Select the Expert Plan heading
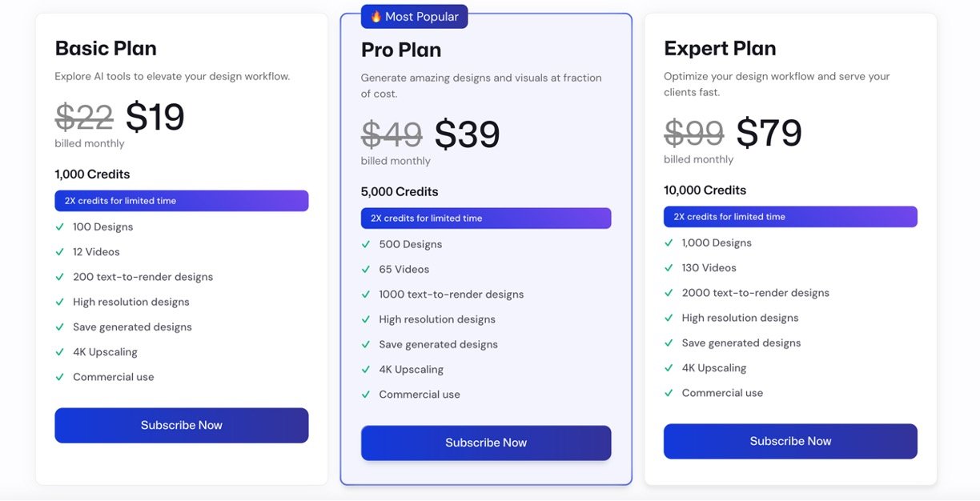980x501 pixels. (x=720, y=48)
